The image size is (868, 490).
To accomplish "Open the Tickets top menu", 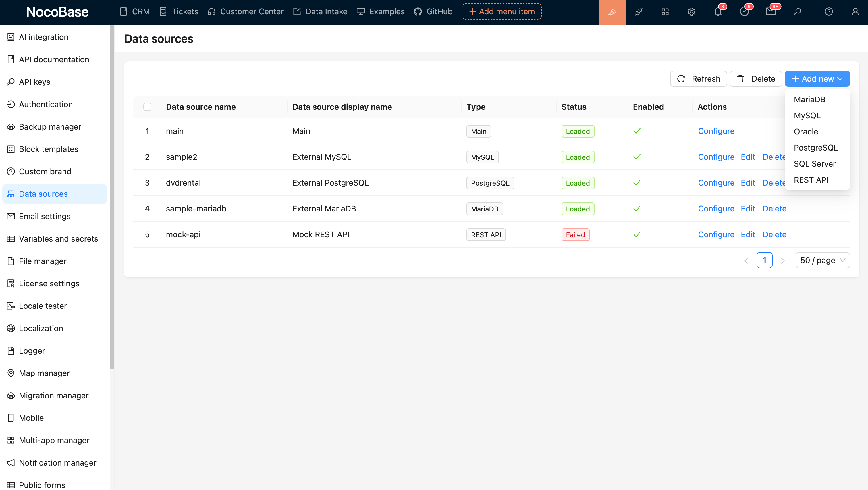I will [x=179, y=12].
